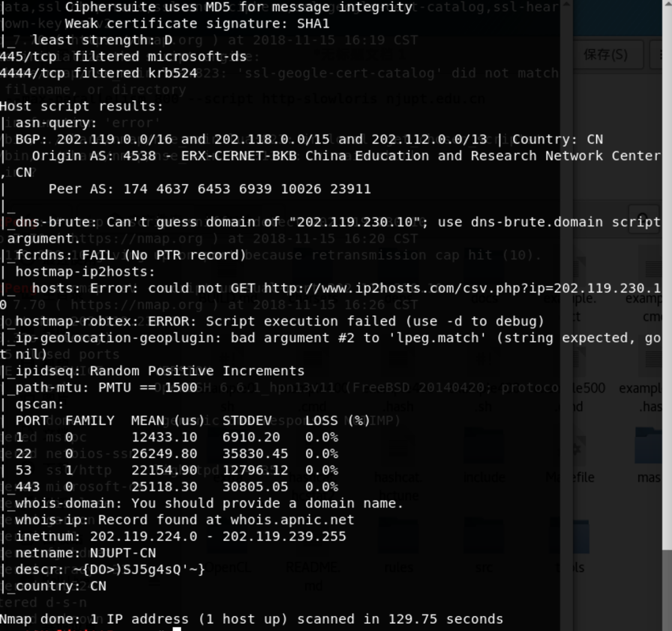Click the terminal cursor block at the prompt
This screenshot has width=672, height=631.
176,629
